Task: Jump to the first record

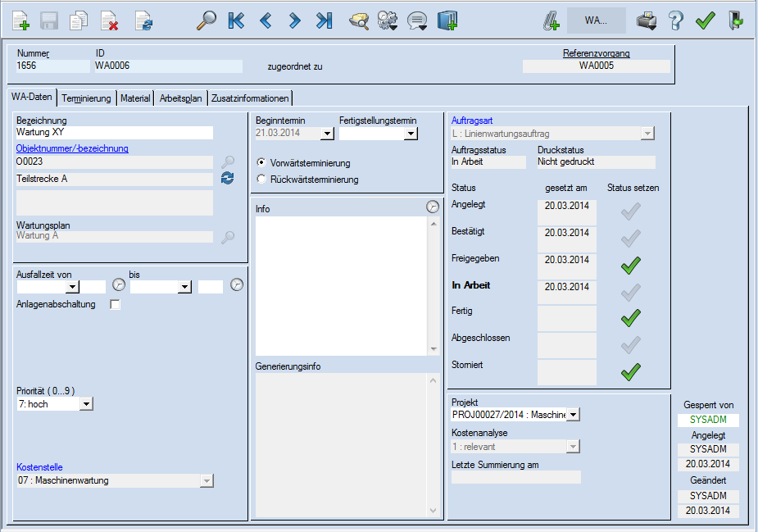Action: (x=236, y=21)
